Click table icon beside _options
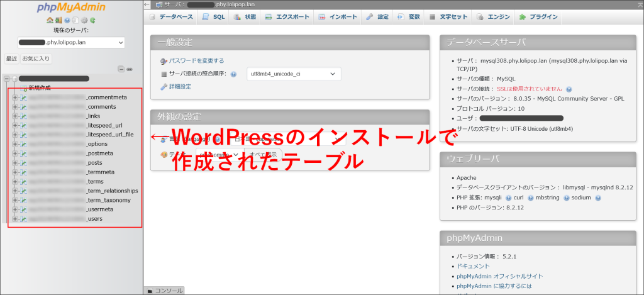The image size is (644, 295). (x=23, y=144)
